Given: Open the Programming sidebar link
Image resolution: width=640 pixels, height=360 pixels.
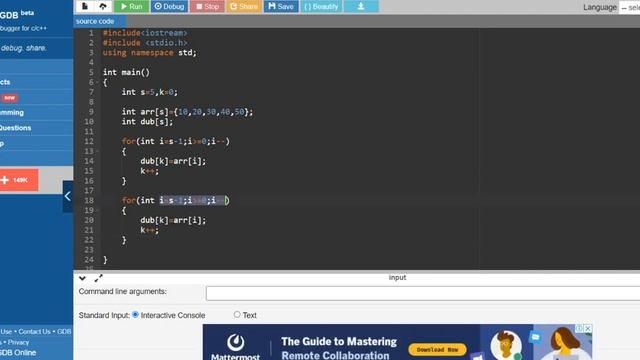Looking at the screenshot, I should (x=12, y=112).
